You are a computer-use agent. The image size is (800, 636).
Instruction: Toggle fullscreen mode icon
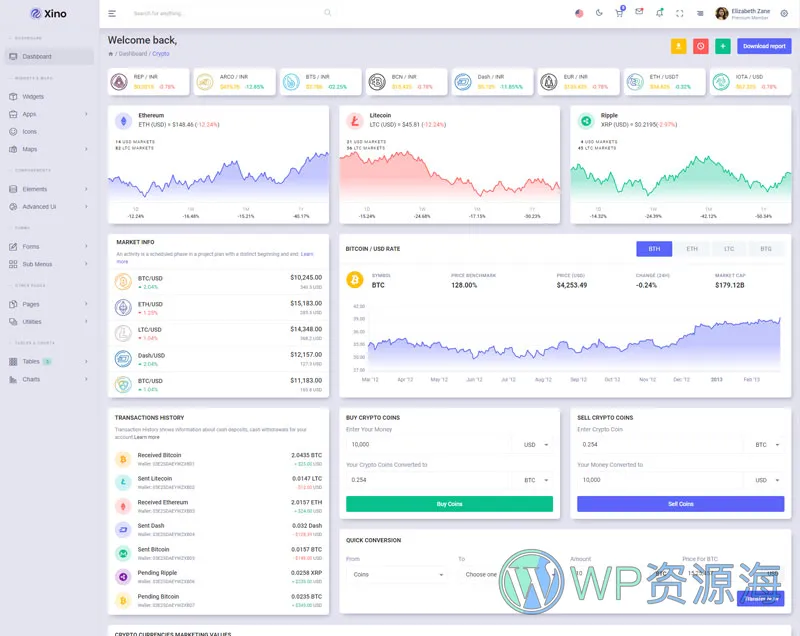tap(680, 13)
